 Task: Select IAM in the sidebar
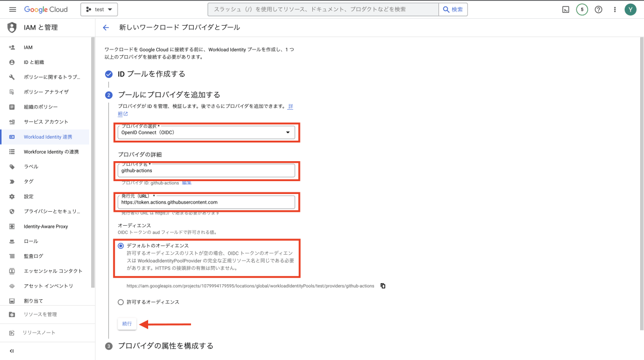45,47
